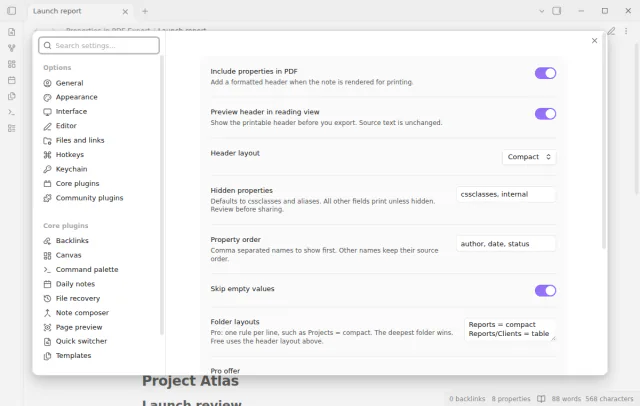Turn off Preview header in reading view

pyautogui.click(x=545, y=114)
